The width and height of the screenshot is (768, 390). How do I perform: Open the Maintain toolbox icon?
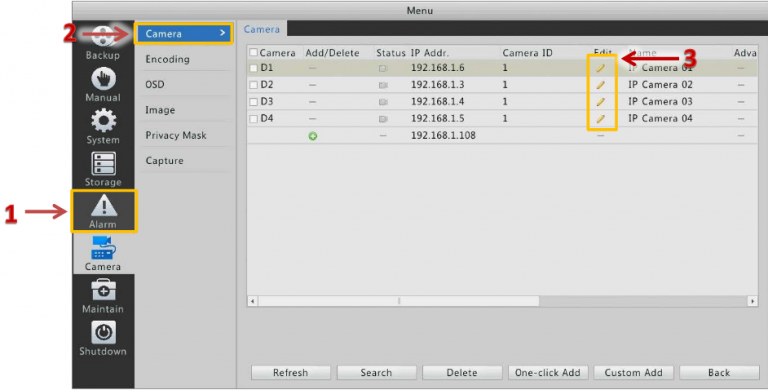[x=103, y=290]
